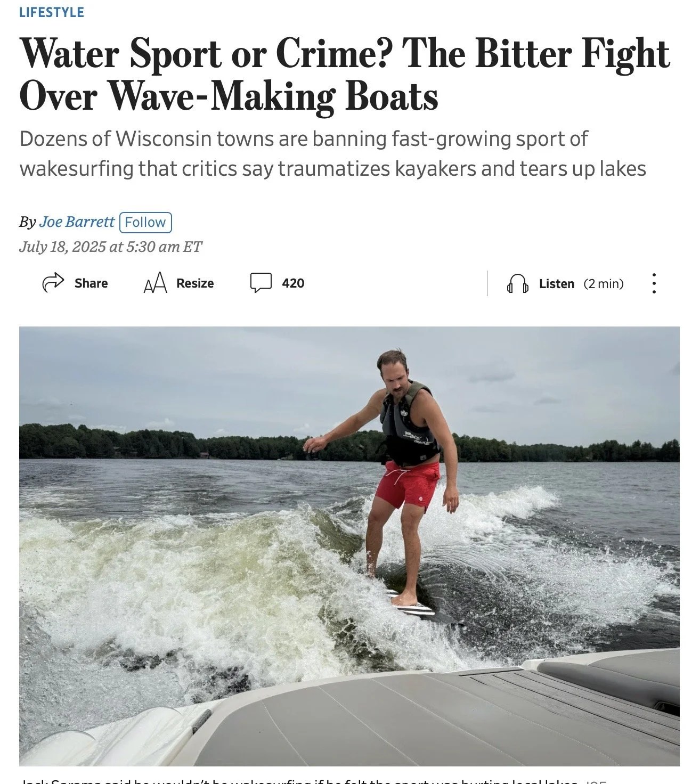
Task: Click the Share arrow icon
Action: (53, 283)
